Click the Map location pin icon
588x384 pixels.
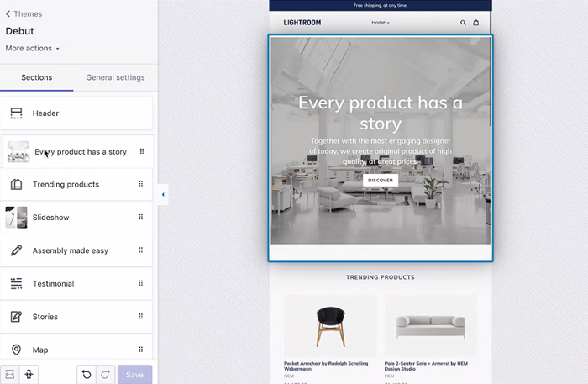click(16, 350)
